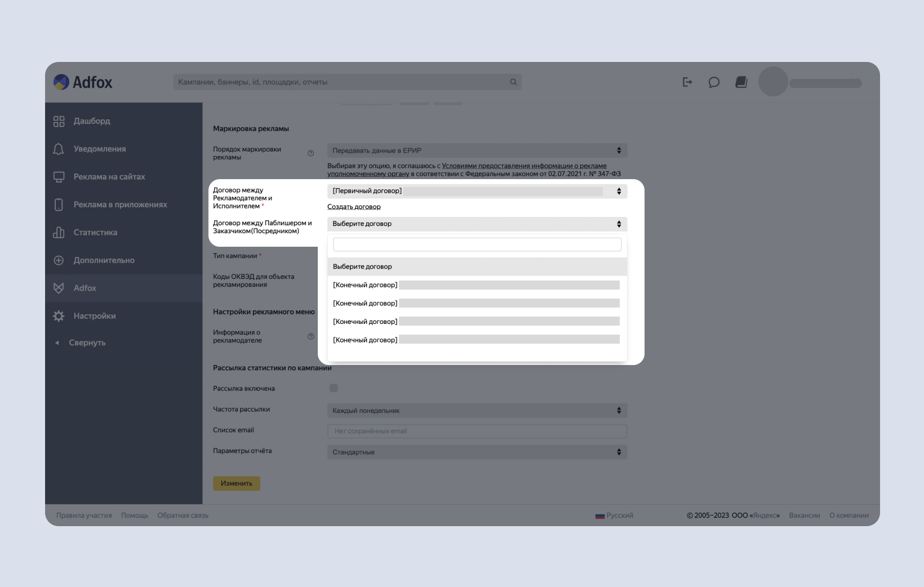Click the search magnifier icon
This screenshot has height=587, width=924.
click(513, 82)
